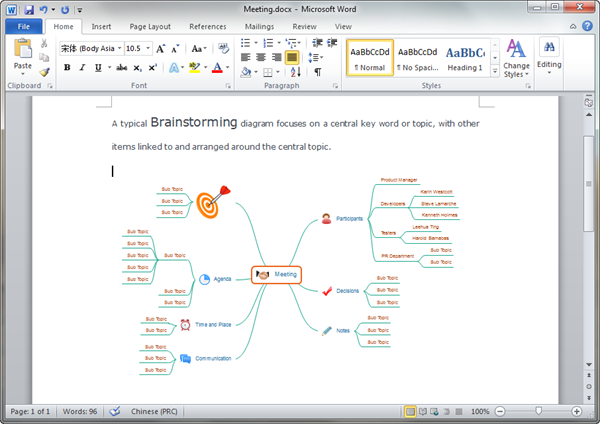Click the zoom slider in status bar
Viewport: 600px width, 424px height.
(x=539, y=411)
